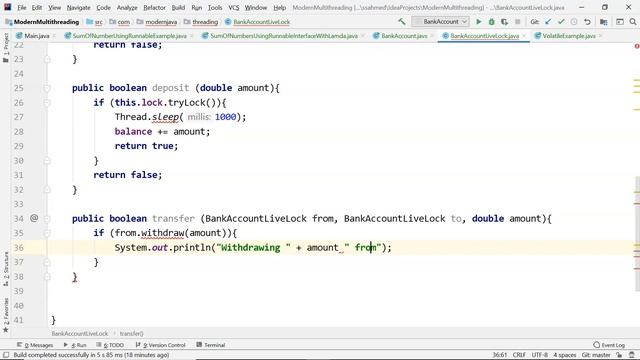Open the Edit menu
This screenshot has width=640, height=360.
pos(37,7)
